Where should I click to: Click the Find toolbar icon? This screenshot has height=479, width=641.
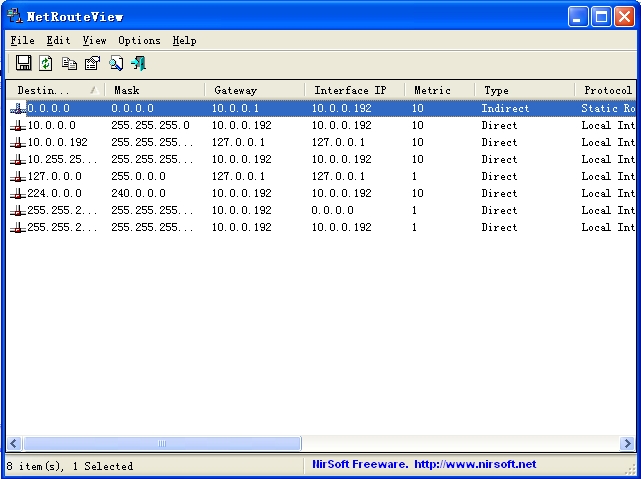click(116, 63)
